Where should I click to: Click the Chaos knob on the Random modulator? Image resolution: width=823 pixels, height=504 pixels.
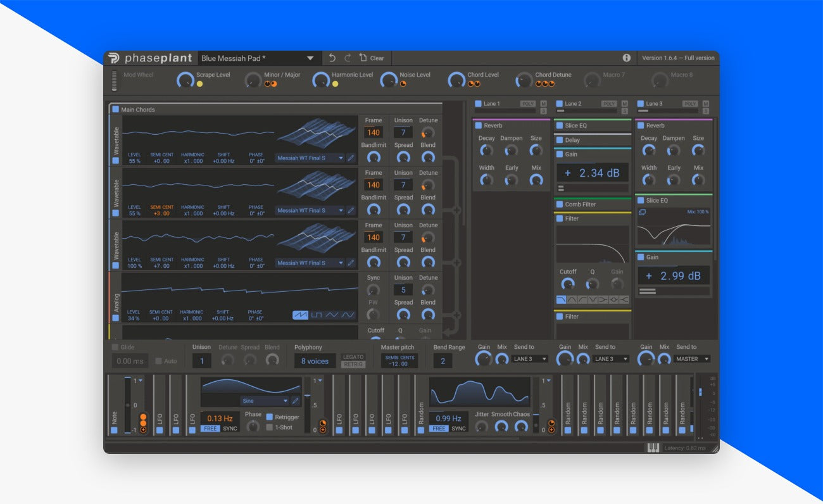pos(522,427)
